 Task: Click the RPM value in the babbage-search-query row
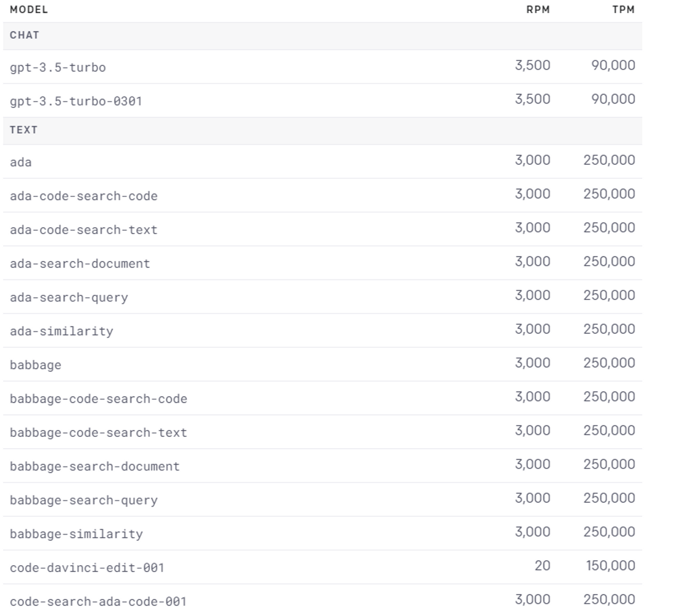533,498
